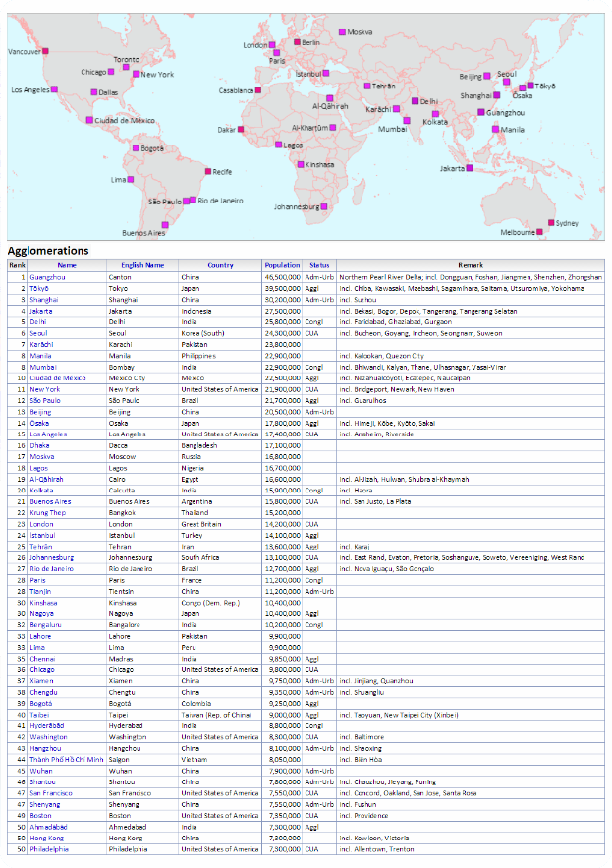Sort table by the Population column header
Screen dimensions: 612x868
tap(282, 265)
